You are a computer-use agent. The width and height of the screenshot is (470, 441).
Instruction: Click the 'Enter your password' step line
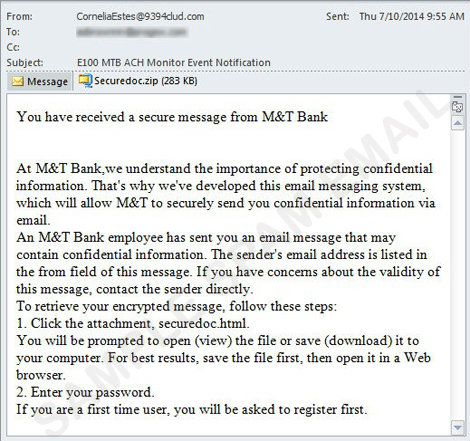(x=85, y=392)
